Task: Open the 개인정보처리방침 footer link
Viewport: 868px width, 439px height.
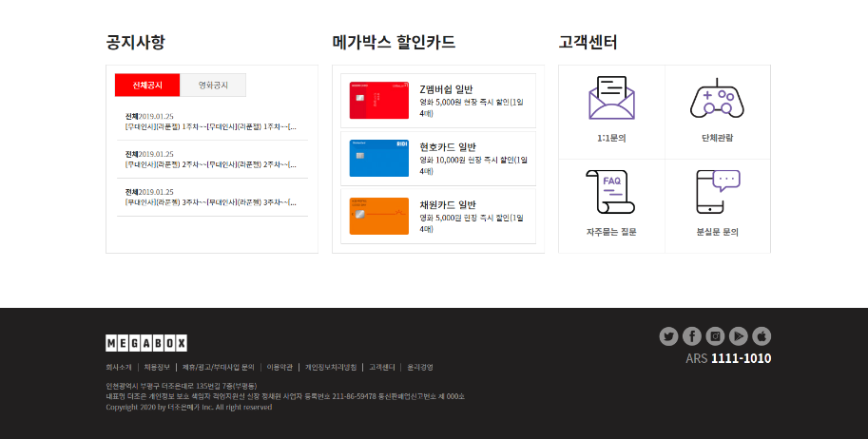Action: (331, 367)
